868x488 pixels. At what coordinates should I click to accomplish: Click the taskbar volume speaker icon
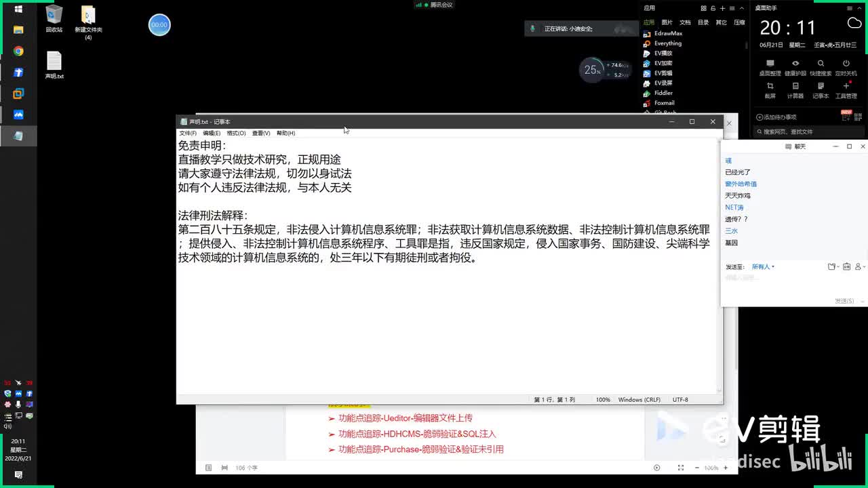coord(7,426)
